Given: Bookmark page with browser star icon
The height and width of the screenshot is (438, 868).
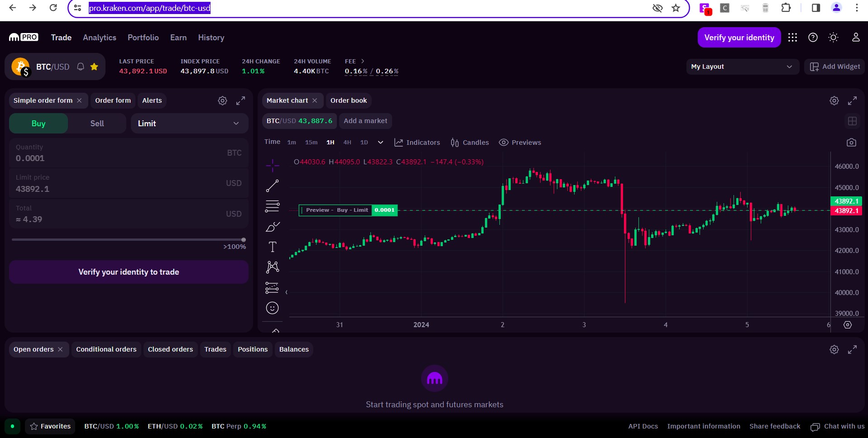Looking at the screenshot, I should coord(676,8).
